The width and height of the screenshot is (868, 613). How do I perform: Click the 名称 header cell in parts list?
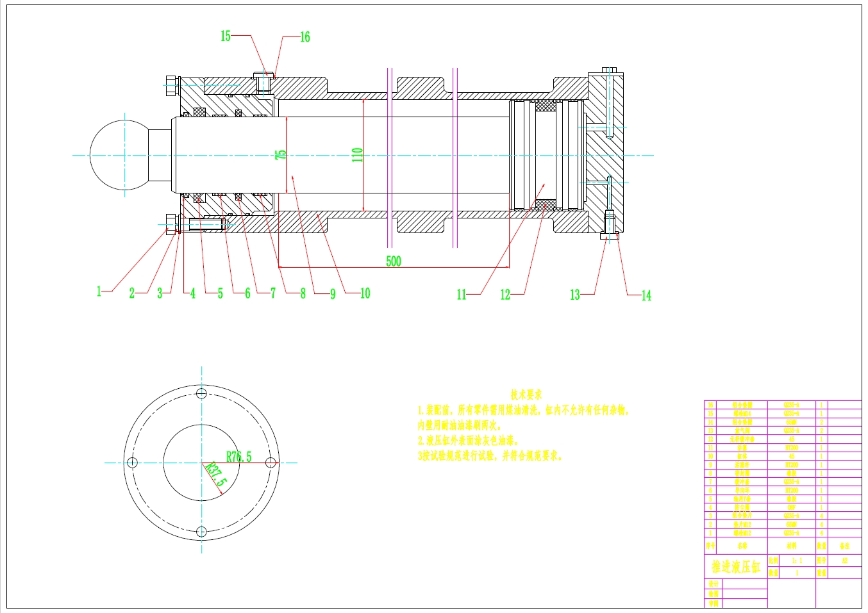click(x=742, y=546)
